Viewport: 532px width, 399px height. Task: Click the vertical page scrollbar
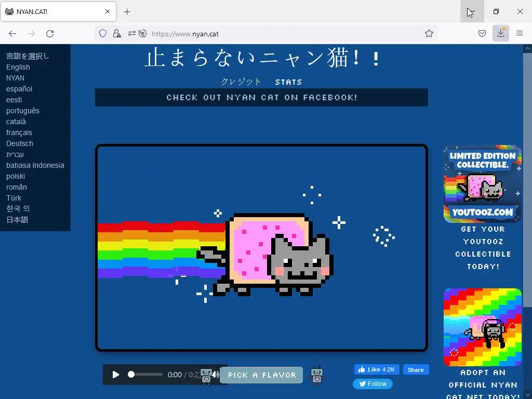[x=527, y=180]
